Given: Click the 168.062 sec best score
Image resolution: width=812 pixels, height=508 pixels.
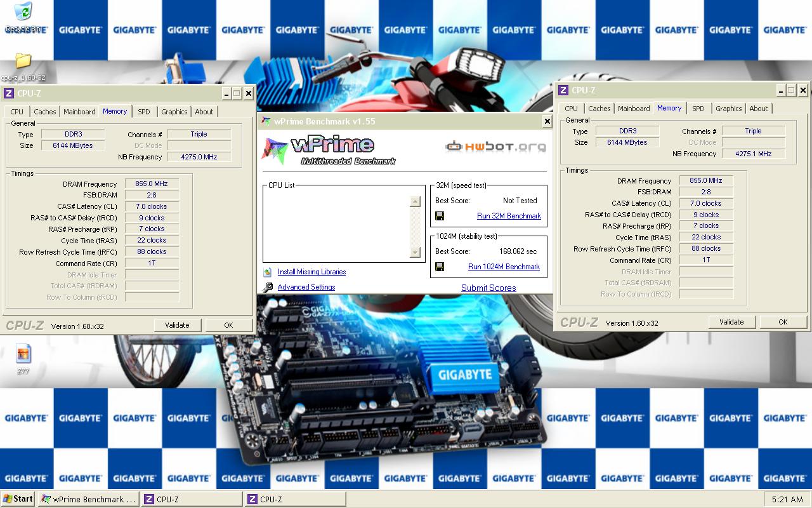Looking at the screenshot, I should 518,251.
